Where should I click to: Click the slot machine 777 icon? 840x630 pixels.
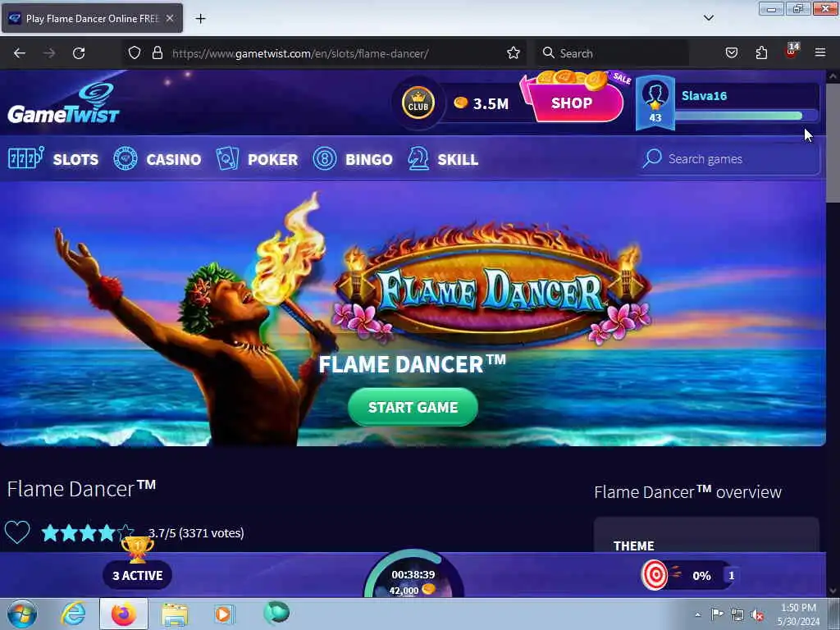click(25, 158)
